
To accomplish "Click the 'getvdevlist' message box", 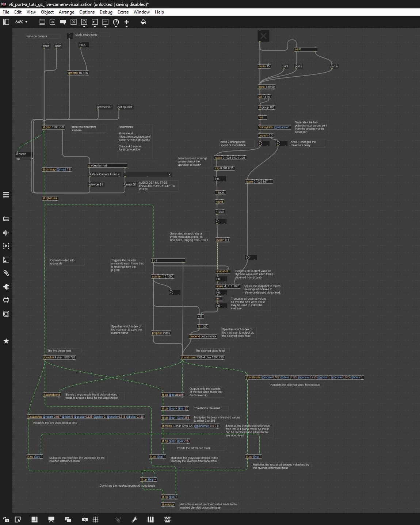I will [x=104, y=107].
